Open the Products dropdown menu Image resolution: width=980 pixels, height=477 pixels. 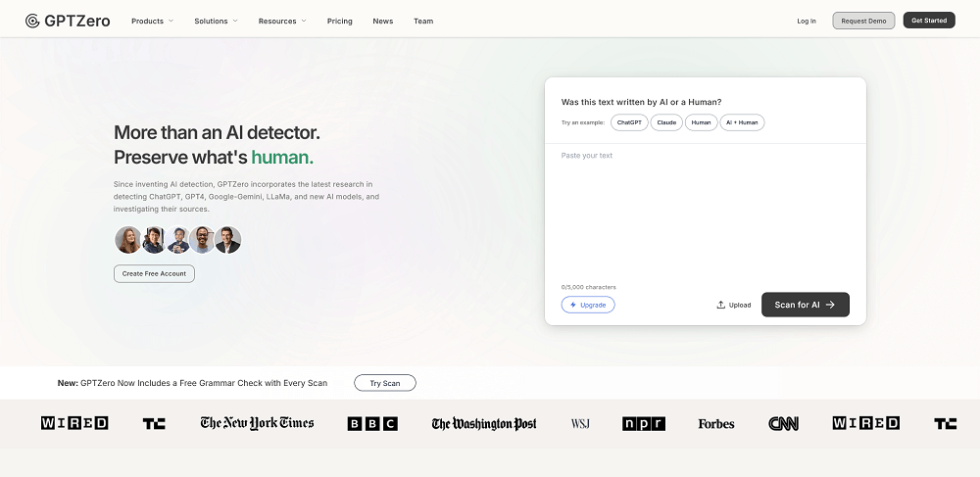point(153,21)
